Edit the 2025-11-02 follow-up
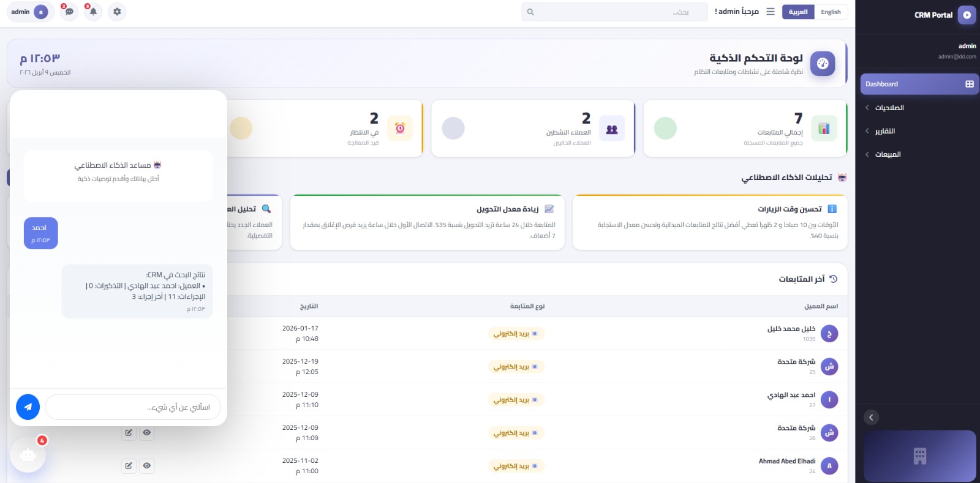This screenshot has height=483, width=980. click(129, 465)
